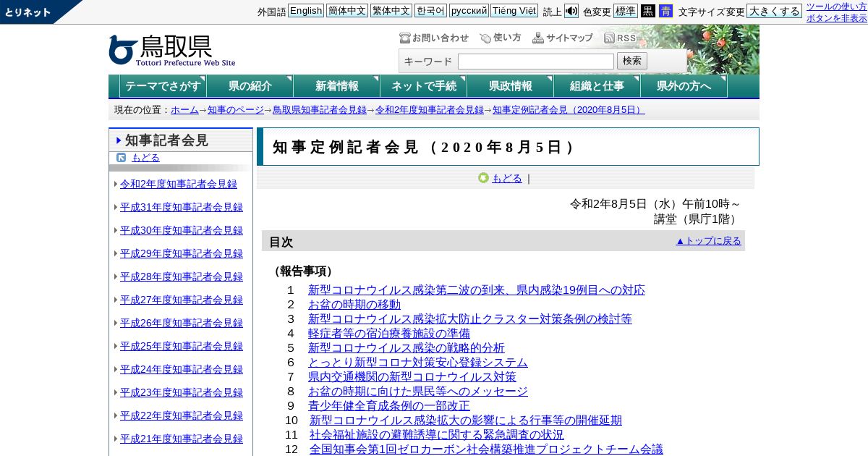Open sidebar 平成25年度知事記者会見録

pos(181,346)
